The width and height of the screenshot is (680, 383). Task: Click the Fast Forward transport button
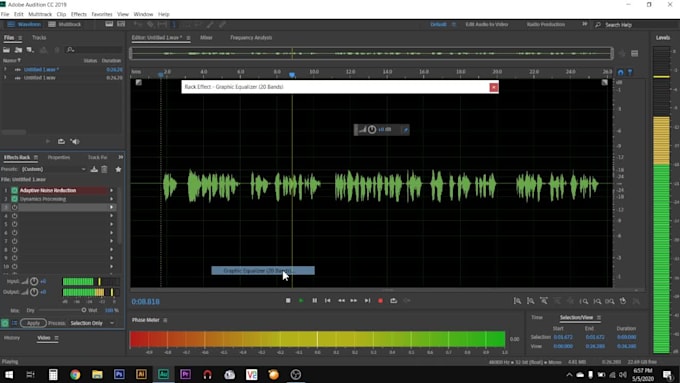point(354,301)
